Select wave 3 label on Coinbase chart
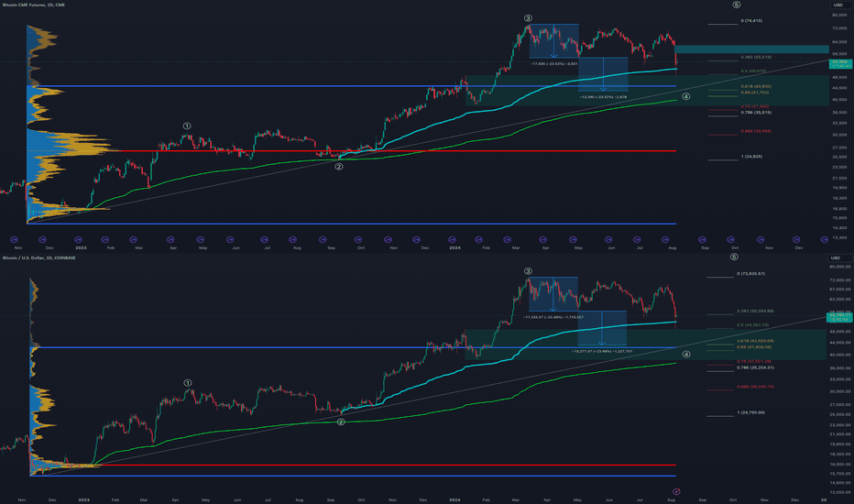The height and width of the screenshot is (504, 854). click(x=528, y=271)
